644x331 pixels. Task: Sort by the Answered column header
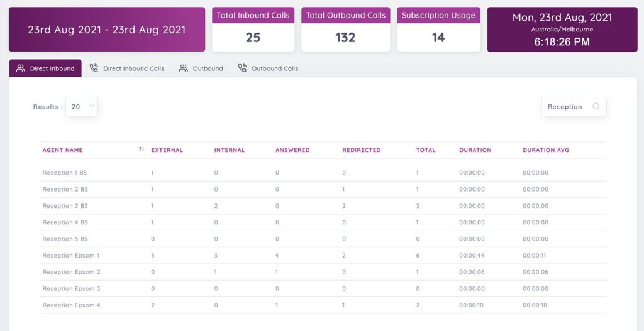[x=292, y=150]
